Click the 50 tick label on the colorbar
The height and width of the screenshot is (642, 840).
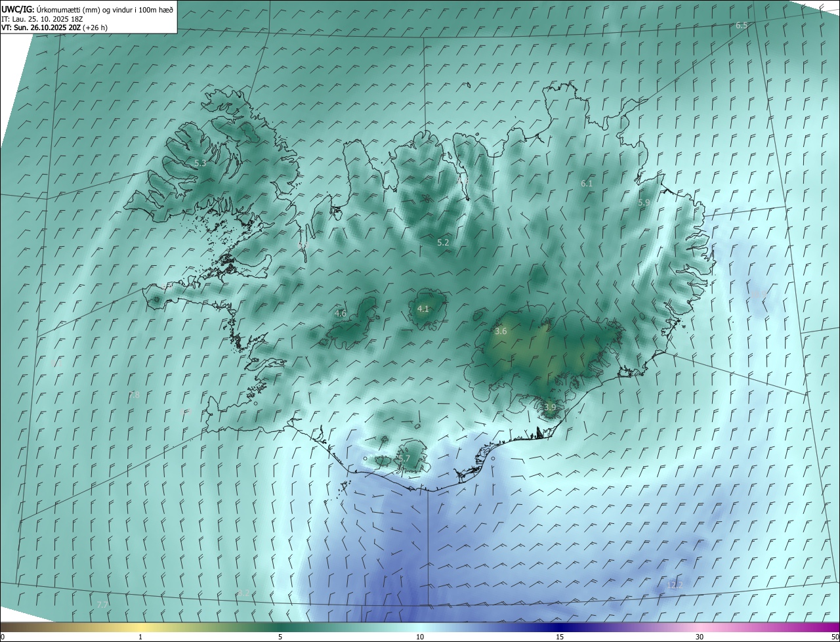(x=835, y=637)
